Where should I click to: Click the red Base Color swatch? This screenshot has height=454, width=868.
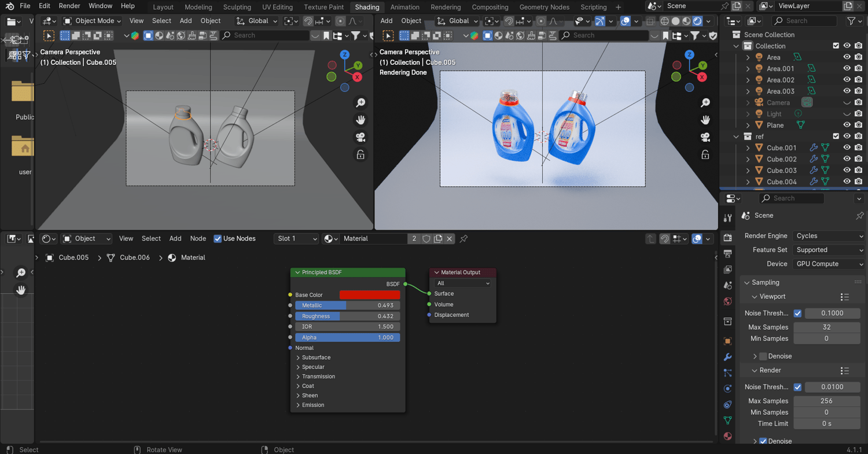tap(370, 295)
